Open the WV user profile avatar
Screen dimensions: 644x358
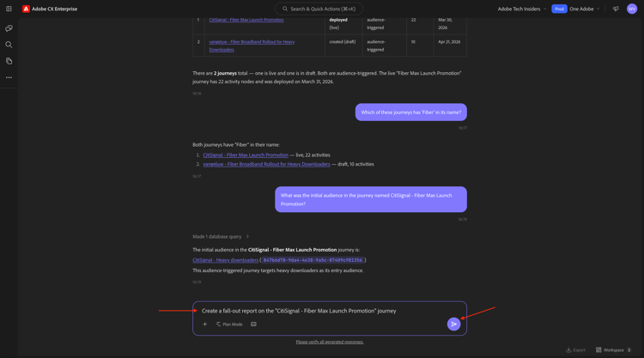pyautogui.click(x=632, y=9)
